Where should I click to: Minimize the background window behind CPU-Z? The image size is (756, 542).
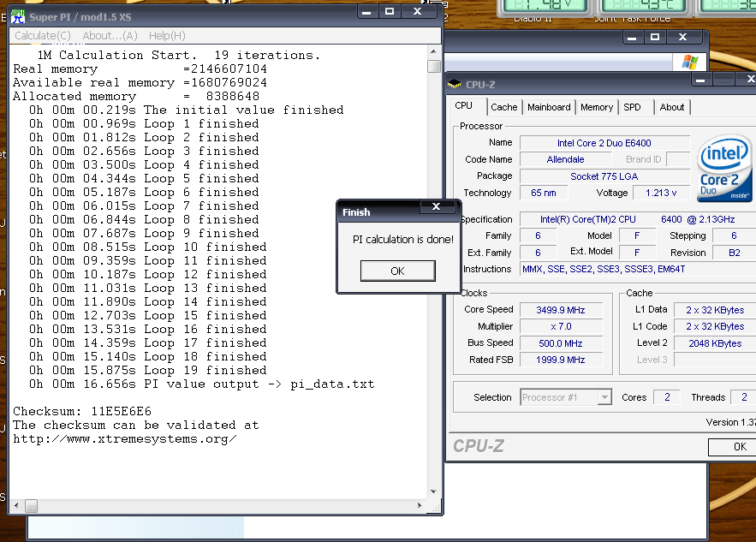coord(632,37)
